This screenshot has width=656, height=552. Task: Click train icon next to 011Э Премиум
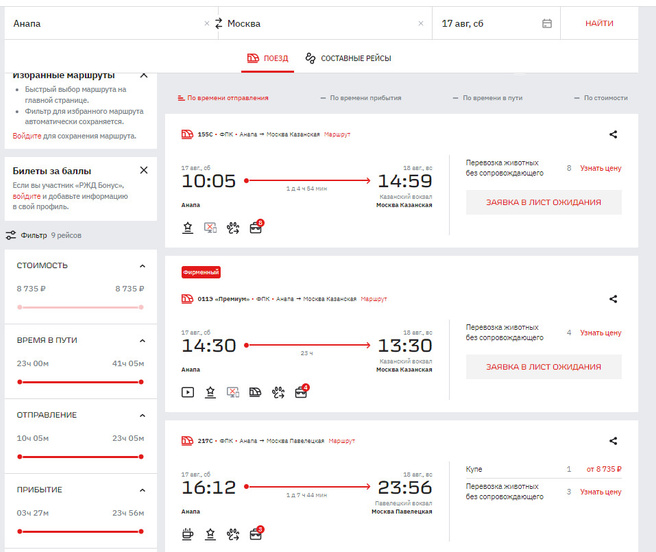pos(187,299)
